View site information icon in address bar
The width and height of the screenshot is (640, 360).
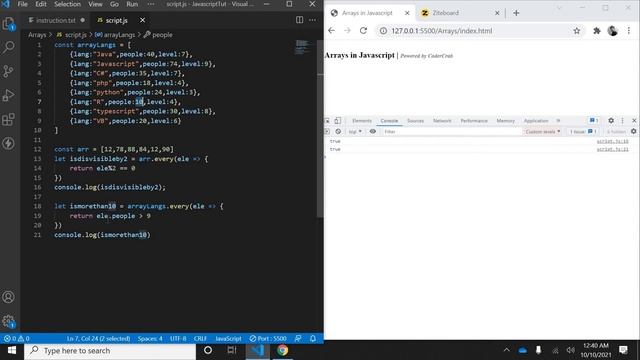(383, 31)
